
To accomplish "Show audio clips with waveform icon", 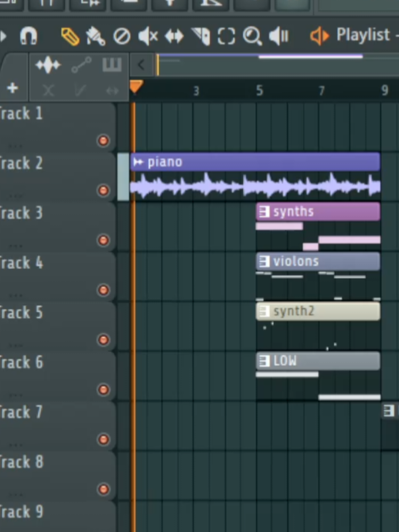I will click(x=48, y=65).
